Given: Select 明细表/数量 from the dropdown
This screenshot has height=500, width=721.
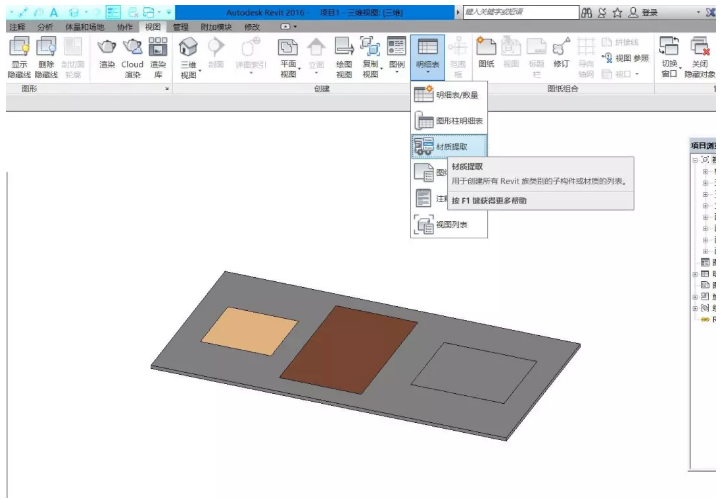Looking at the screenshot, I should [x=449, y=94].
